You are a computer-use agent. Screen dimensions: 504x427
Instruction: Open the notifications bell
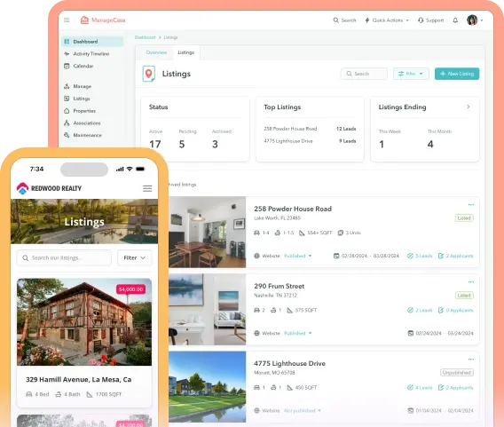point(455,20)
